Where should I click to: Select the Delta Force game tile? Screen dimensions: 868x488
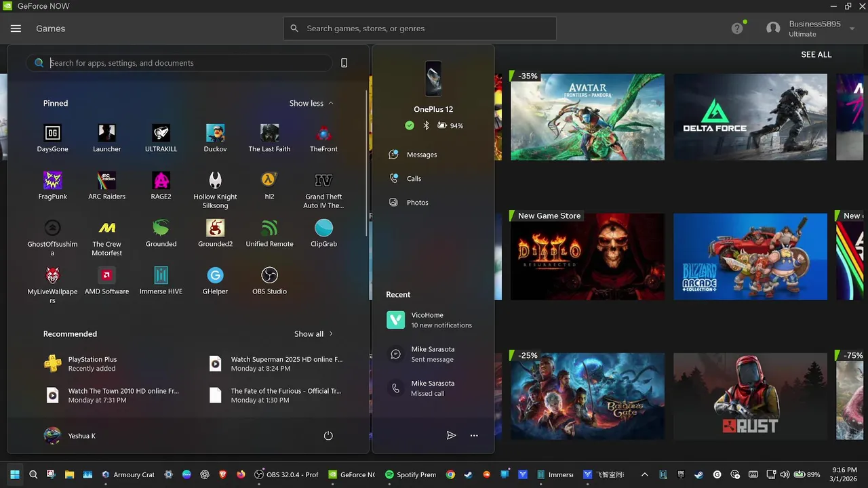(750, 117)
